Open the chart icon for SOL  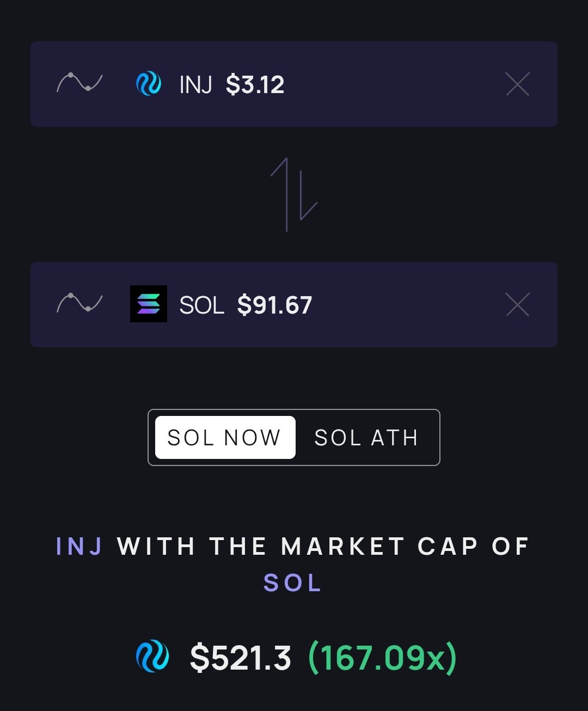point(79,303)
